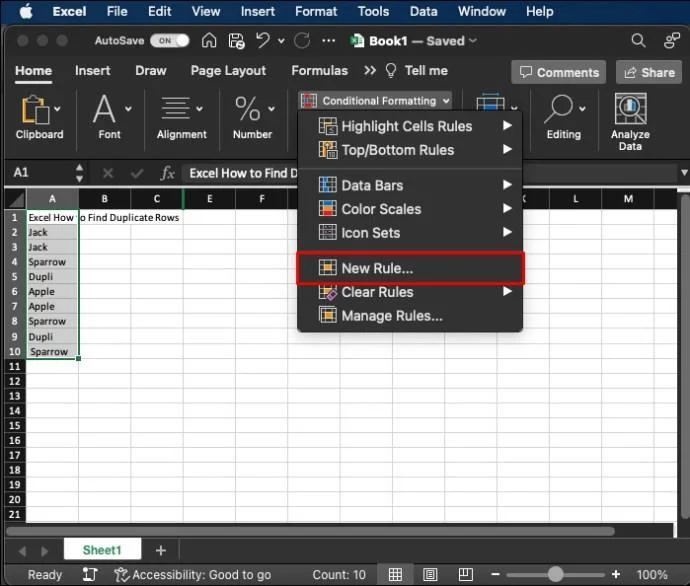Add a new sheet with plus icon

pos(160,550)
